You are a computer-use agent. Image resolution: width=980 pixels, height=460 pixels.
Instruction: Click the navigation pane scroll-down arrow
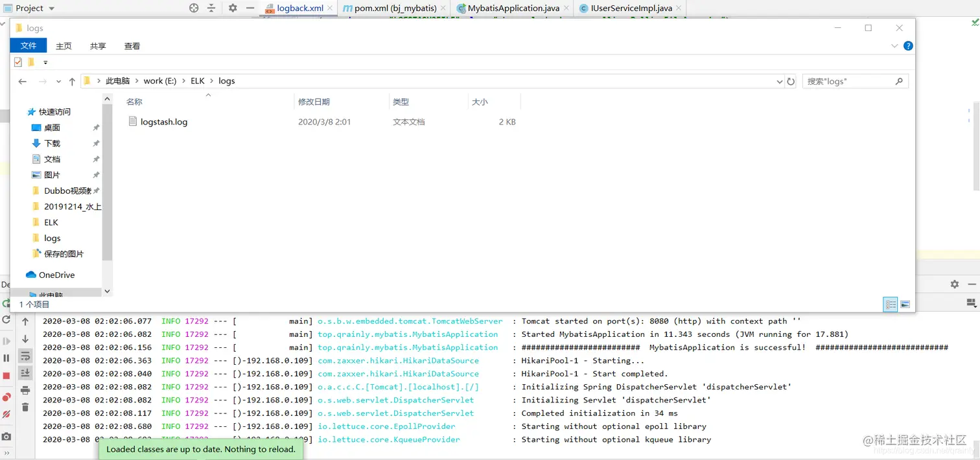(x=107, y=292)
